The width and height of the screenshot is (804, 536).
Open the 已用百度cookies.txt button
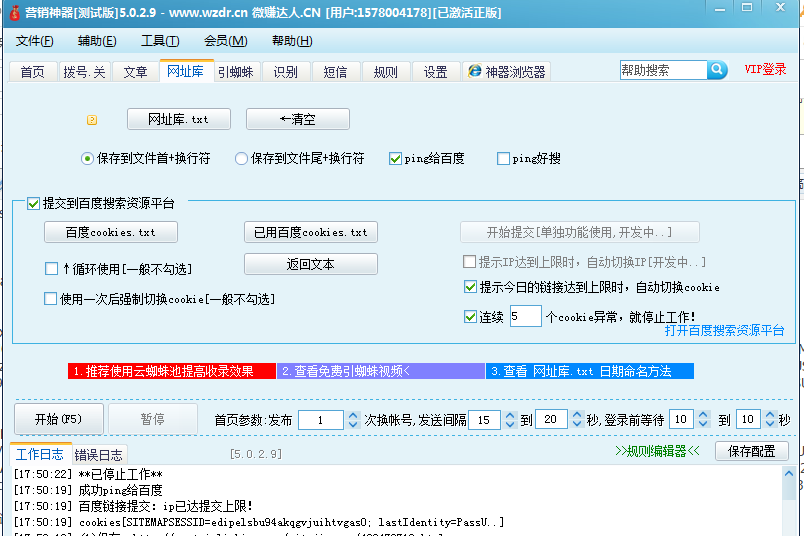click(311, 232)
